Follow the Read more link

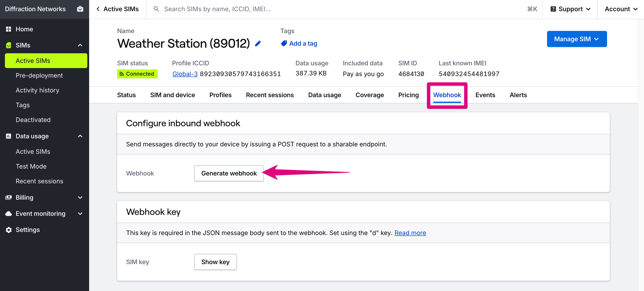(410, 233)
